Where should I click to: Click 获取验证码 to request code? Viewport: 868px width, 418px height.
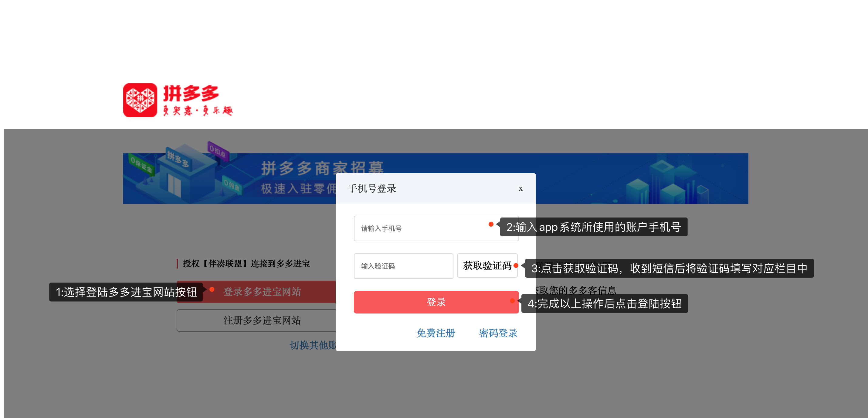click(487, 266)
